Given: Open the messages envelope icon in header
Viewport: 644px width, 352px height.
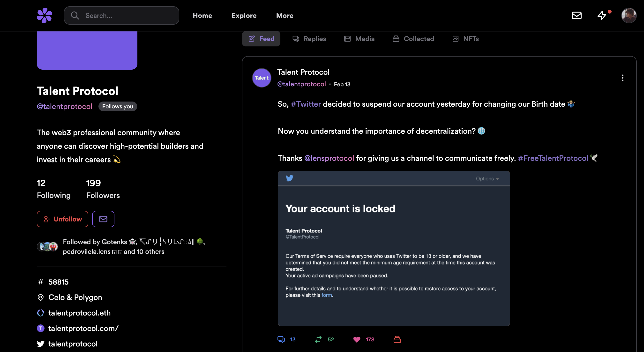Looking at the screenshot, I should click(x=577, y=15).
